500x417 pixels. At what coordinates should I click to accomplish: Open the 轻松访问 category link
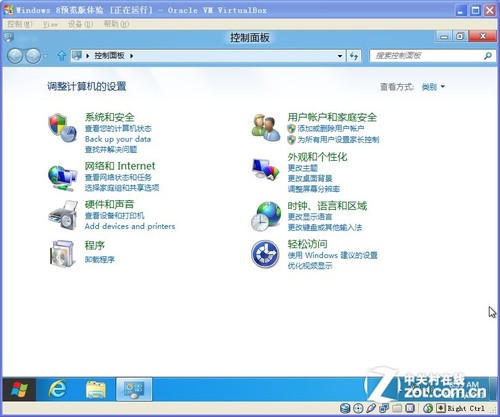point(307,244)
